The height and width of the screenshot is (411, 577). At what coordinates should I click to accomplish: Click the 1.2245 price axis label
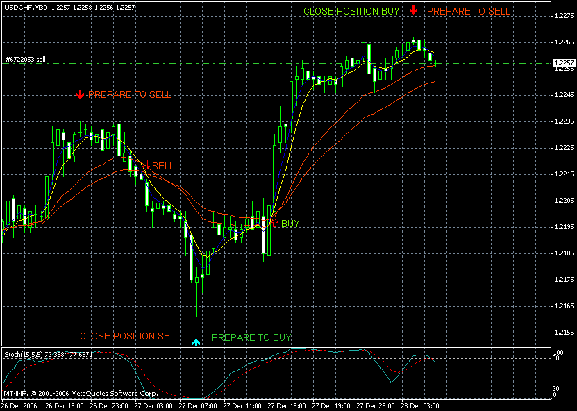(564, 95)
